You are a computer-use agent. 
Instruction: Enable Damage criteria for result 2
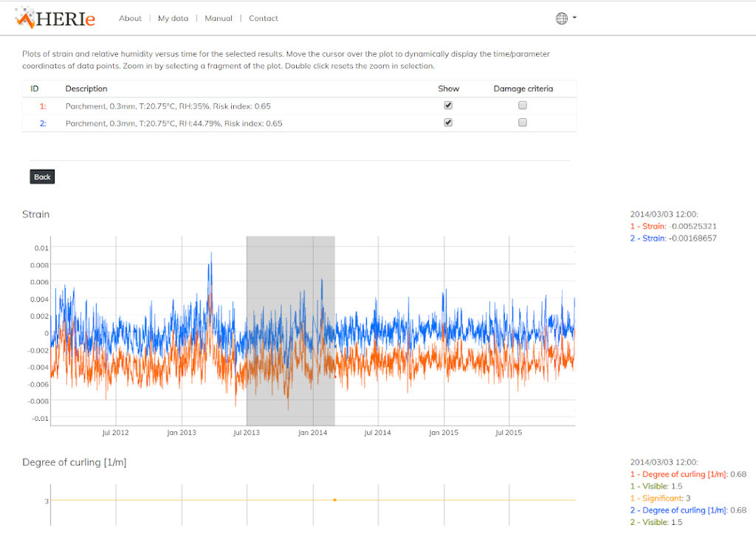click(x=523, y=123)
